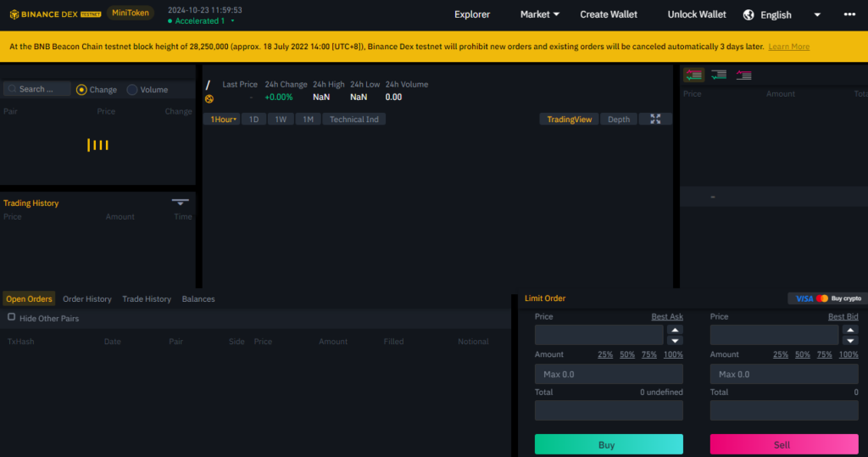Focus the Buy Amount input field
The width and height of the screenshot is (868, 457).
tap(609, 374)
